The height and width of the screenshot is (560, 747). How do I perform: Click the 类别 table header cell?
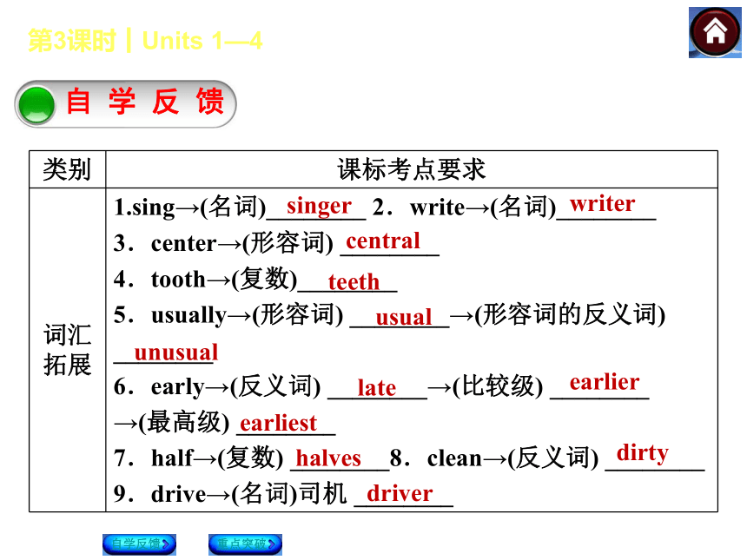coord(67,169)
